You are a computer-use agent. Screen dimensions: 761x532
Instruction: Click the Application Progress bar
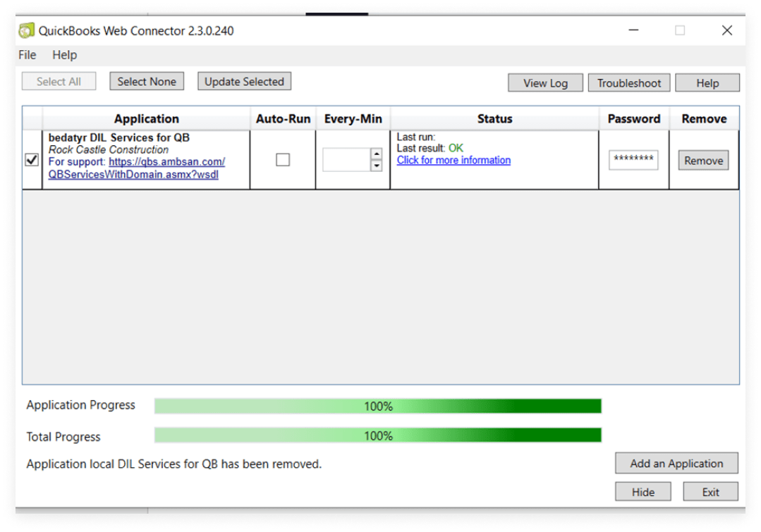378,406
